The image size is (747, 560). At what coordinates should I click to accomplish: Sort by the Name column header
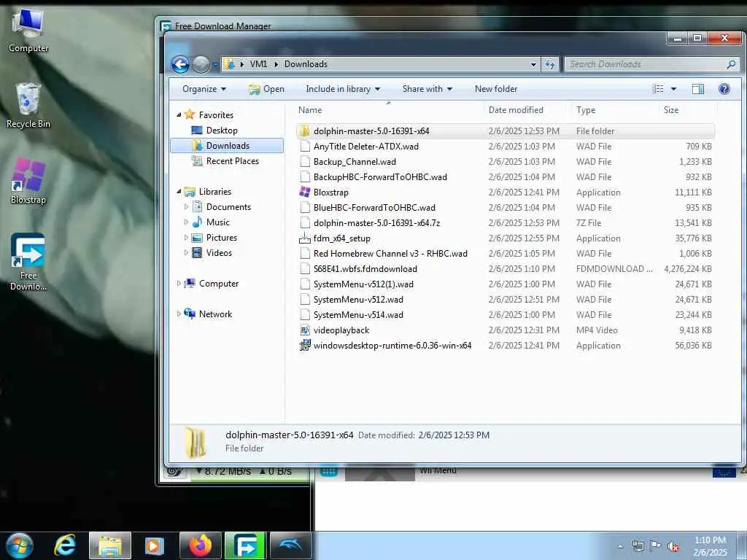pos(310,110)
